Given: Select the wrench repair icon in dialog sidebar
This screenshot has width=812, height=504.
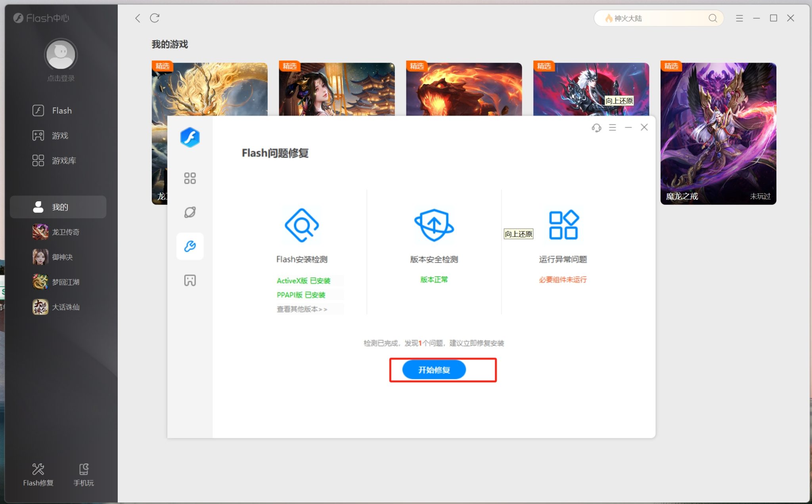Looking at the screenshot, I should [x=190, y=246].
